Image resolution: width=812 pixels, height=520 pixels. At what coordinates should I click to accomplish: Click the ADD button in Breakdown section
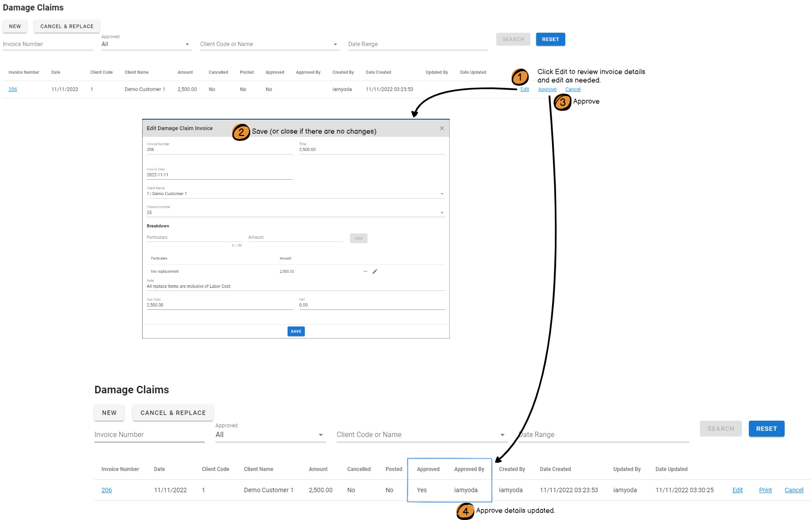pyautogui.click(x=358, y=238)
